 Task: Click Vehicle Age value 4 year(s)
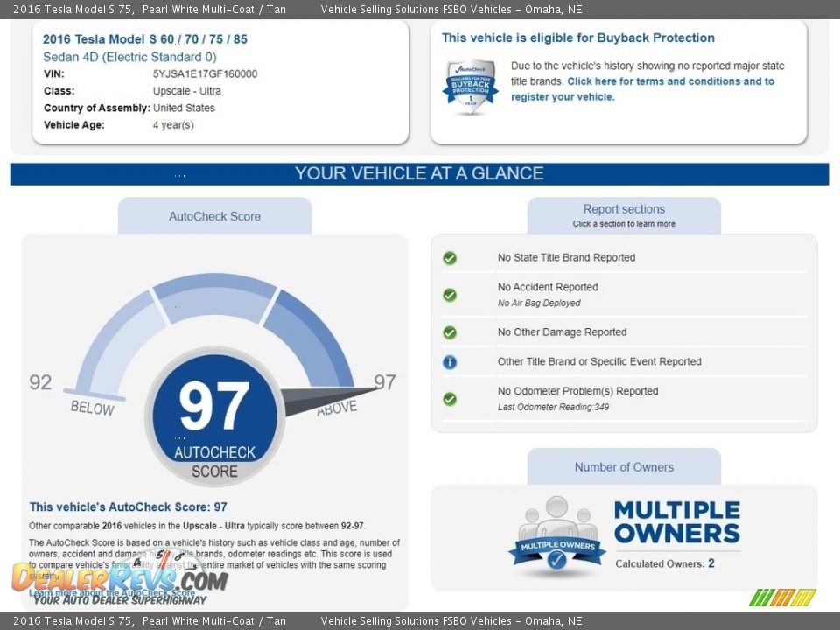[173, 125]
